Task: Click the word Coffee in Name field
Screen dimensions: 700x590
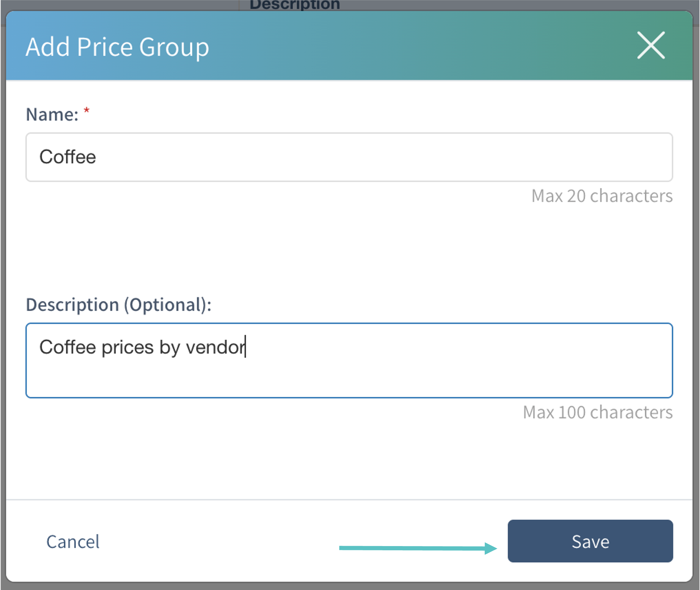Action: [x=68, y=157]
